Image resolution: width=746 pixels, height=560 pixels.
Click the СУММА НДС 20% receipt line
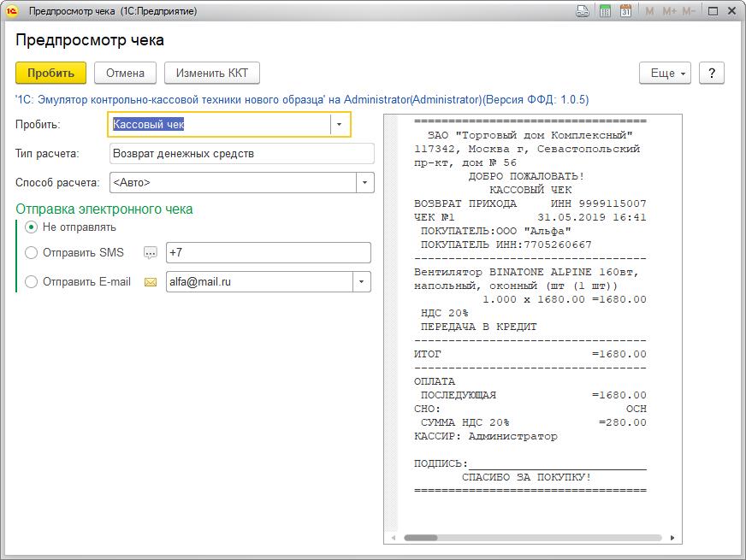(x=533, y=423)
